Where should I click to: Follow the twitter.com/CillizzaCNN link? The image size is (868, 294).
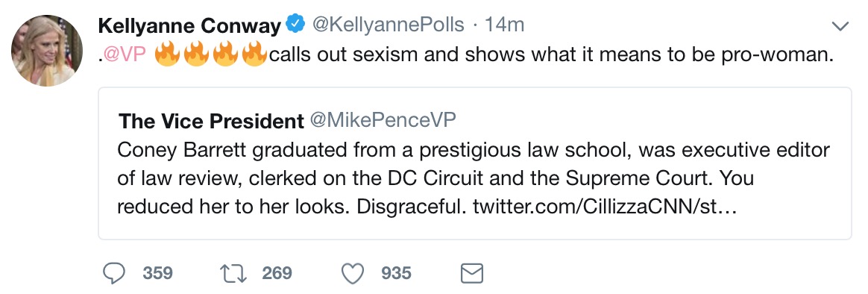[605, 207]
